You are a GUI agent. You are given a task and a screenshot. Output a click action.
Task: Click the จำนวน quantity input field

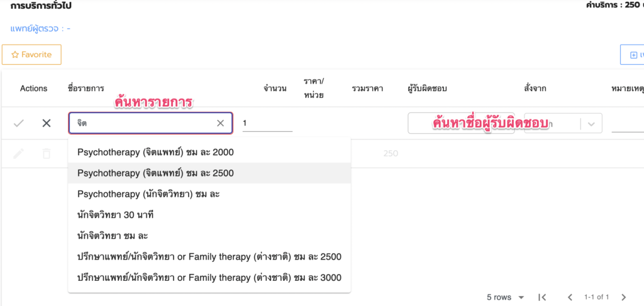point(267,124)
